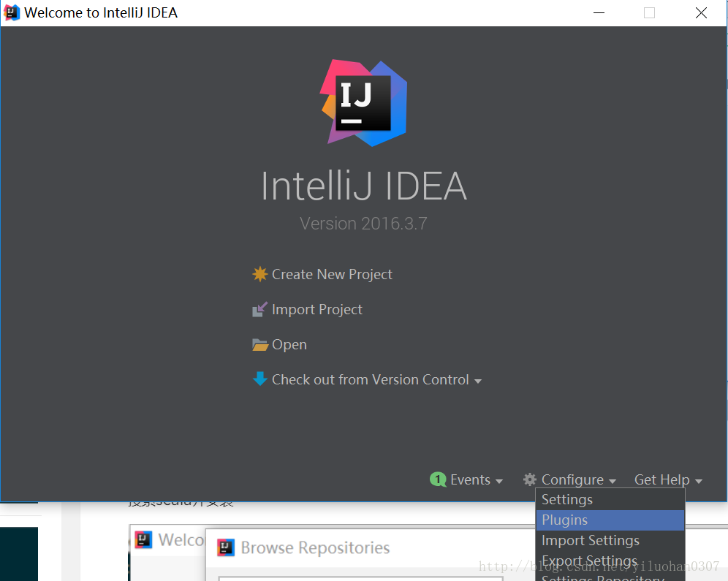Click the Welcome to IntelliJ IDEA title text
The image size is (728, 581).
(x=101, y=12)
